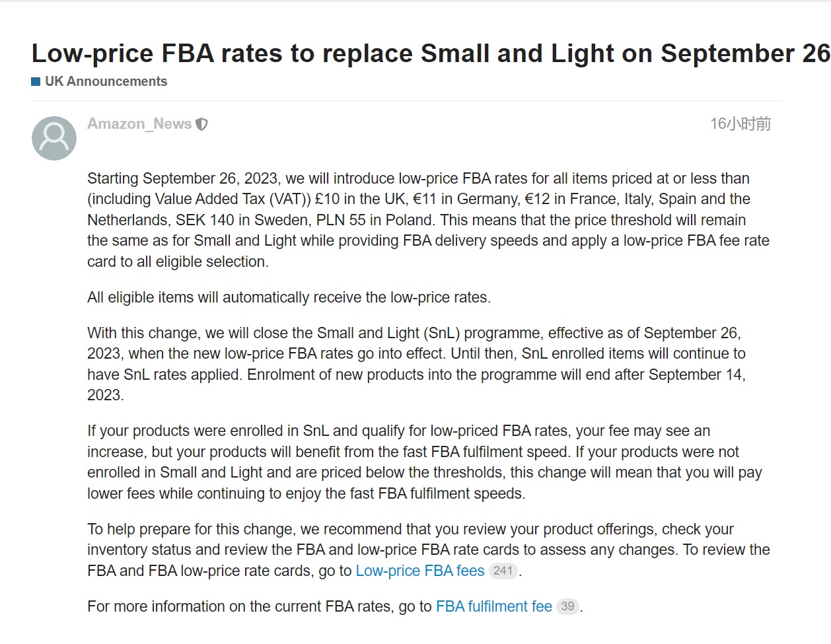Click the 241 click-count badge
The width and height of the screenshot is (831, 644).
(503, 571)
